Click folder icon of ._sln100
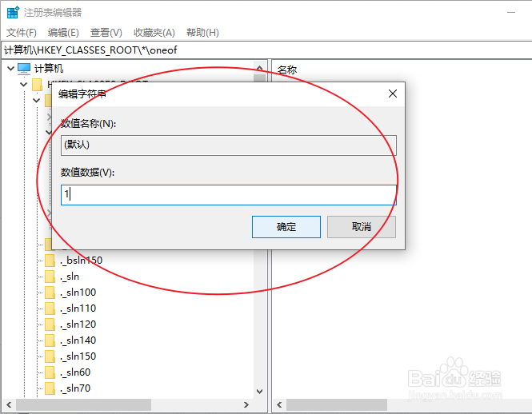532x414 pixels. point(50,293)
